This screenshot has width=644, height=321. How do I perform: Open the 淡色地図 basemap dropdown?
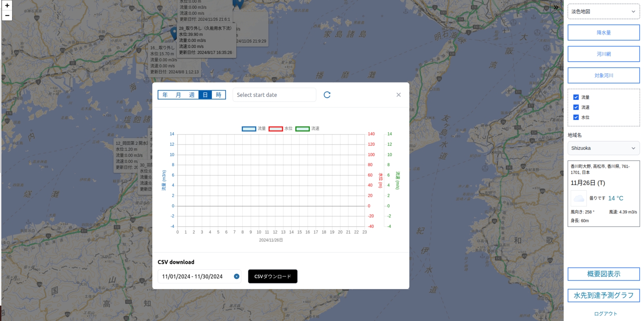[x=603, y=11]
